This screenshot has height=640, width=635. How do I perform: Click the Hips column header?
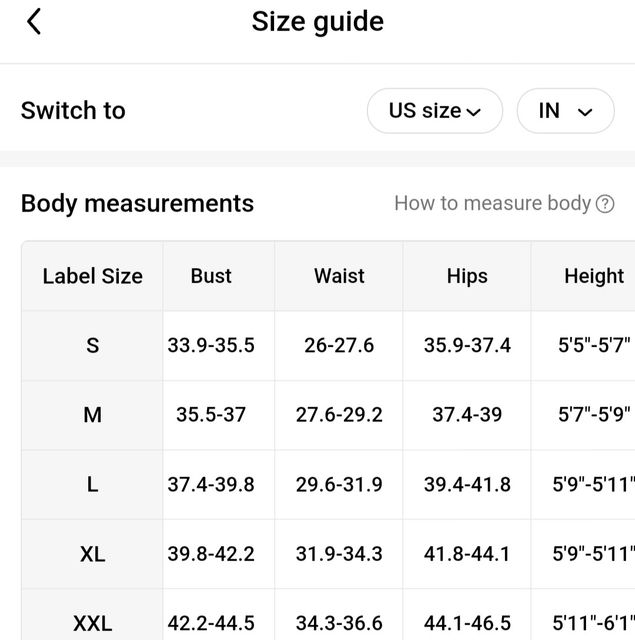tap(467, 276)
